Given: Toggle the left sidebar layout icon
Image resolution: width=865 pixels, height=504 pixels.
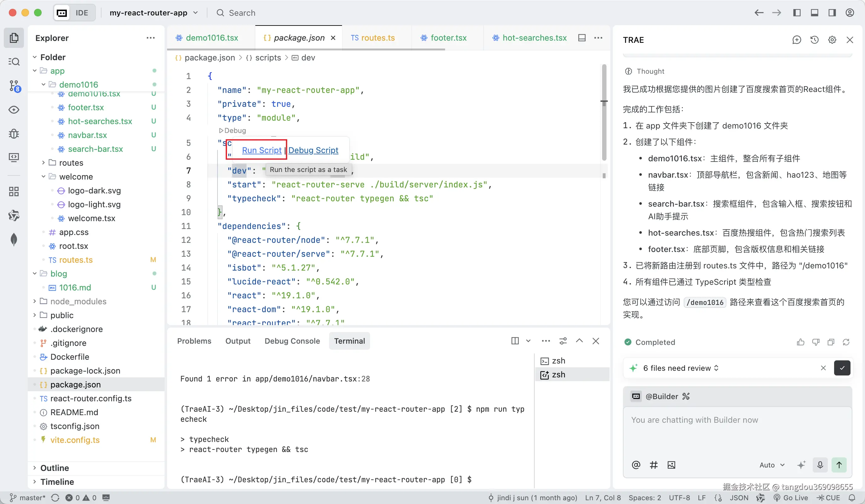Looking at the screenshot, I should pyautogui.click(x=797, y=13).
